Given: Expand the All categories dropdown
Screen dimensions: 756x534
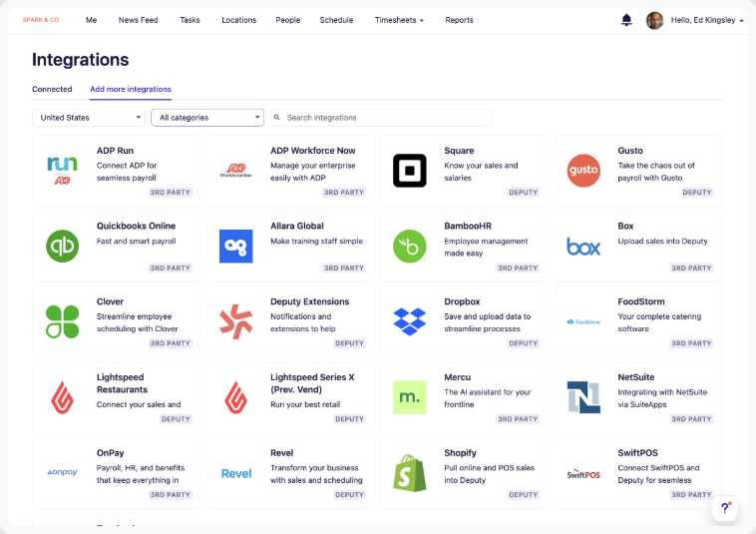Looking at the screenshot, I should (x=207, y=118).
